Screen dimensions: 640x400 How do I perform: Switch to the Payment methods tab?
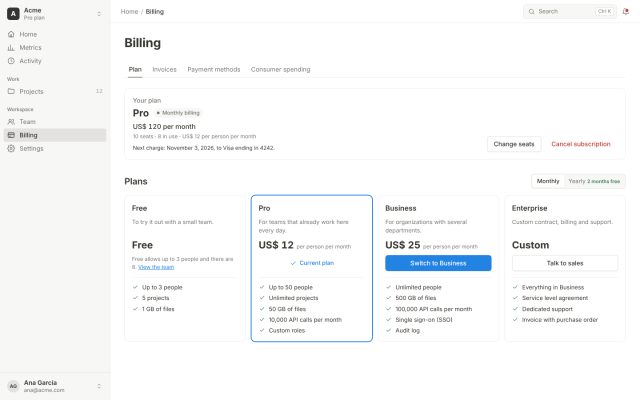tap(214, 69)
